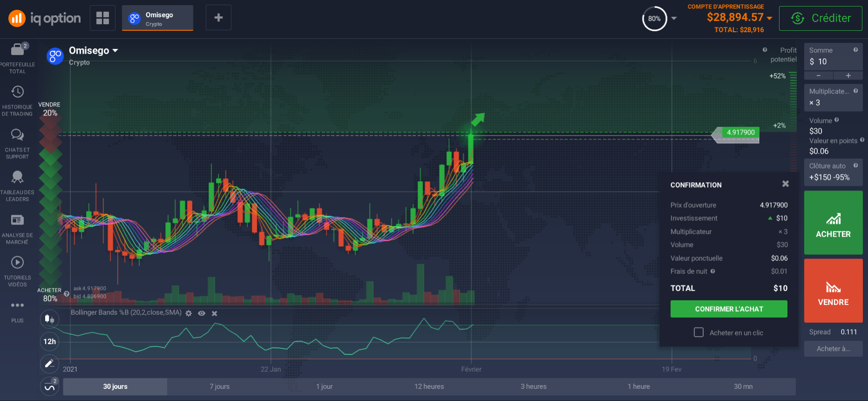Screen dimensions: 868x401
Task: Open Analyse de Marché
Action: pos(17,229)
